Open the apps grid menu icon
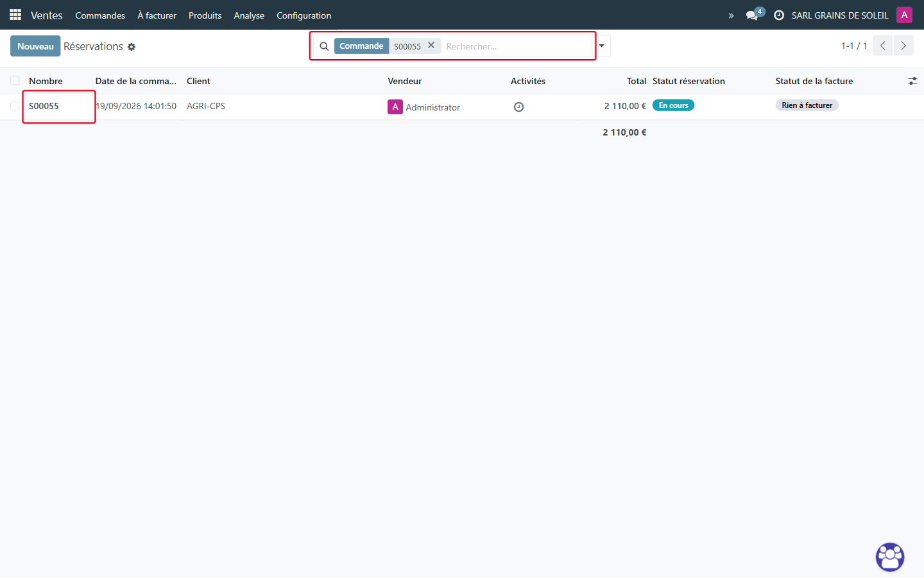The height and width of the screenshot is (578, 924). click(15, 15)
